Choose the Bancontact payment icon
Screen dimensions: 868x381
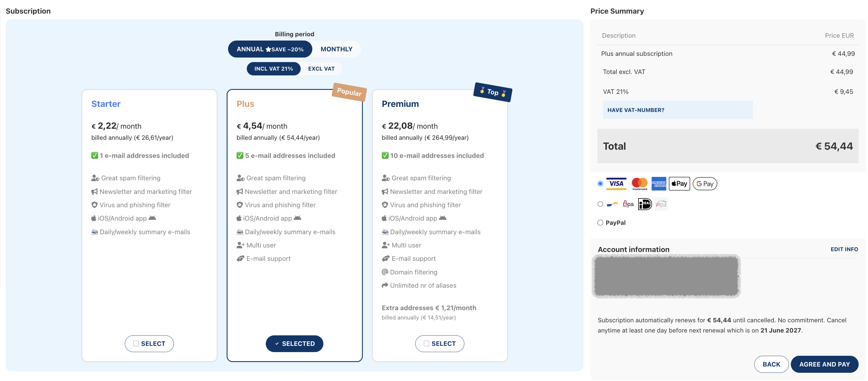(612, 204)
